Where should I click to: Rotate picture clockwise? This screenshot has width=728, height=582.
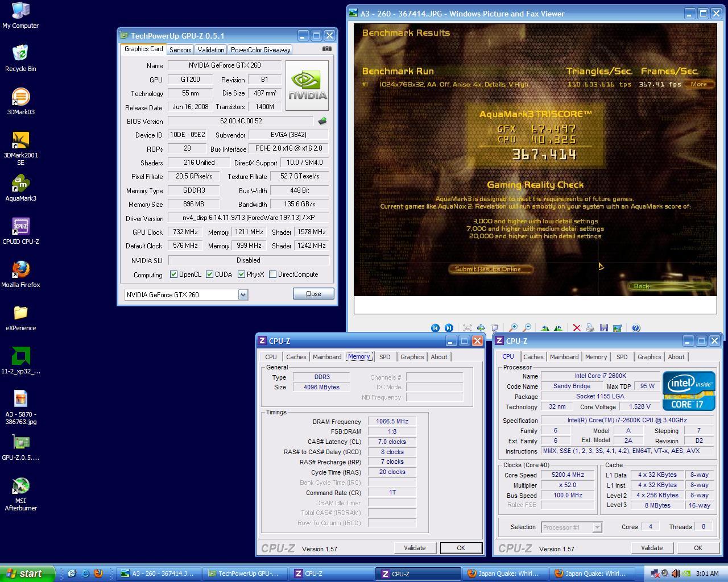tap(545, 328)
